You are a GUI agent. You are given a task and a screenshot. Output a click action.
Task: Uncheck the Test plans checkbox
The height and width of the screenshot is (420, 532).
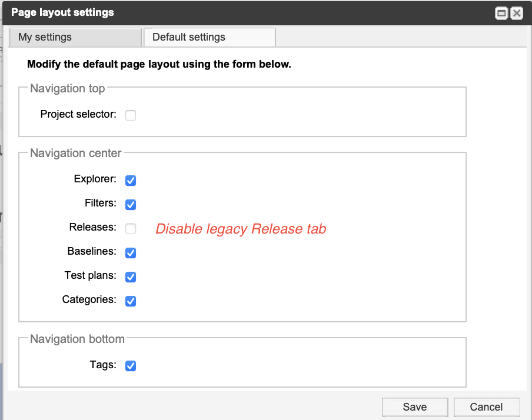click(x=131, y=277)
